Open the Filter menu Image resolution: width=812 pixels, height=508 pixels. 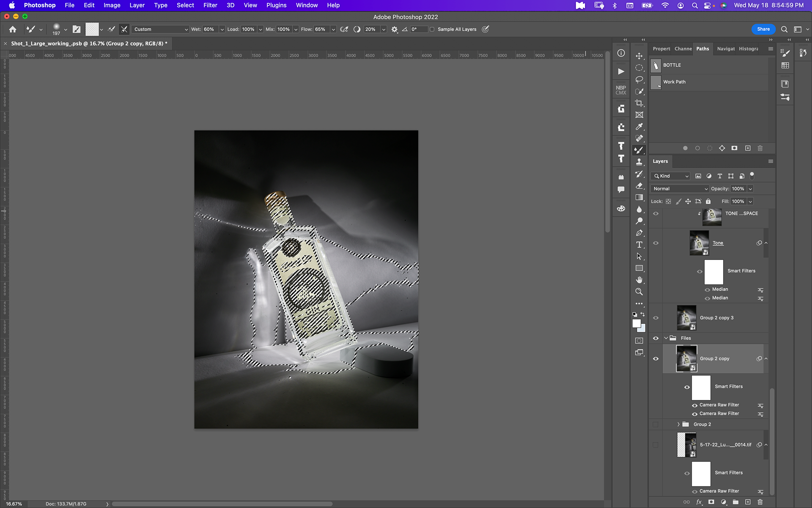click(210, 5)
